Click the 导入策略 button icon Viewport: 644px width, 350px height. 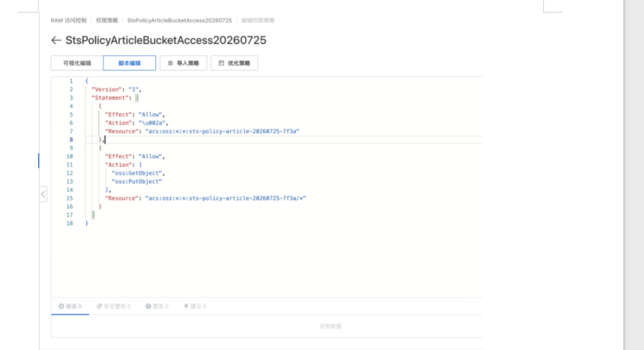pos(171,63)
